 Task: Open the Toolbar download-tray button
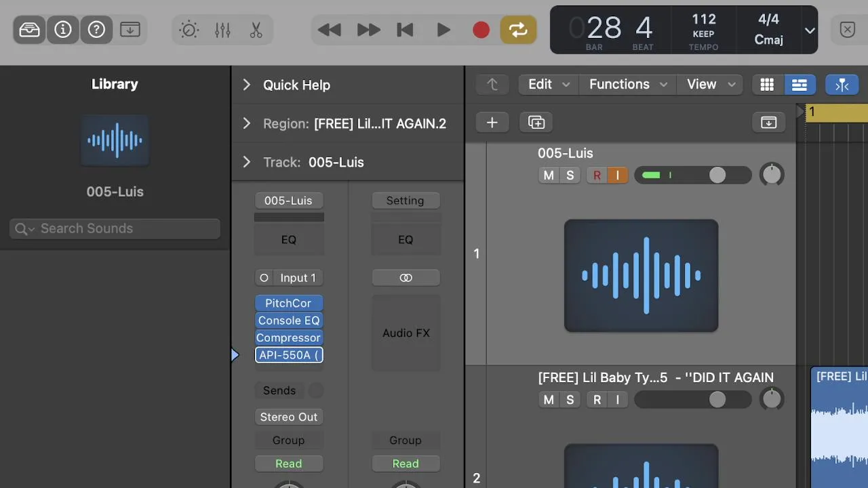pyautogui.click(x=130, y=29)
